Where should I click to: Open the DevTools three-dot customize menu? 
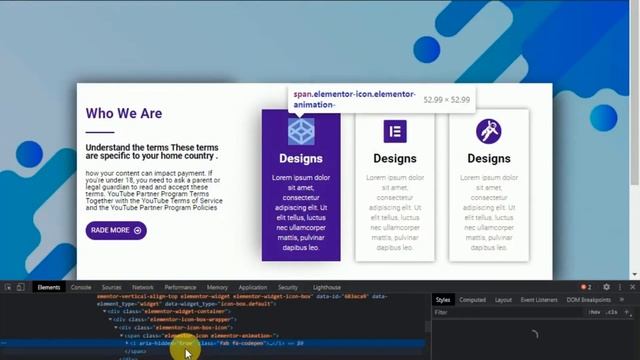620,287
